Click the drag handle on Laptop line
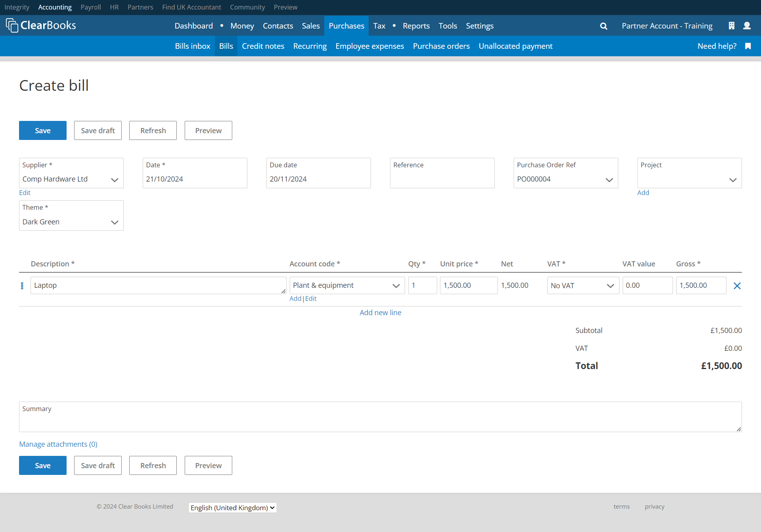This screenshot has width=761, height=532. (x=22, y=286)
